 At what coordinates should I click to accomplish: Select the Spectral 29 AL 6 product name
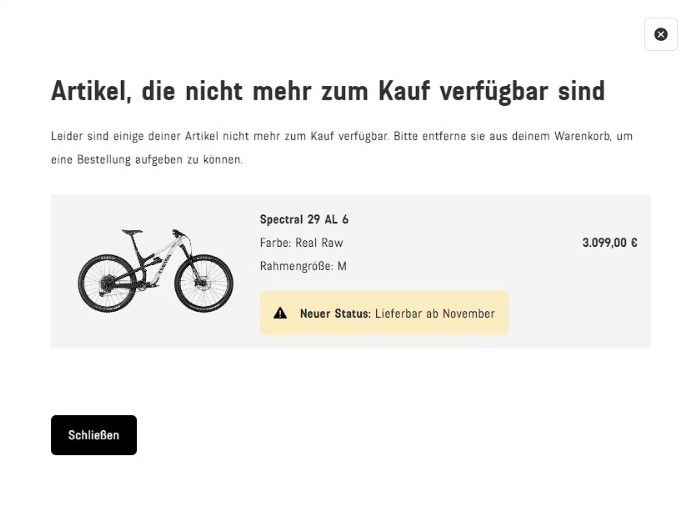[x=304, y=219]
